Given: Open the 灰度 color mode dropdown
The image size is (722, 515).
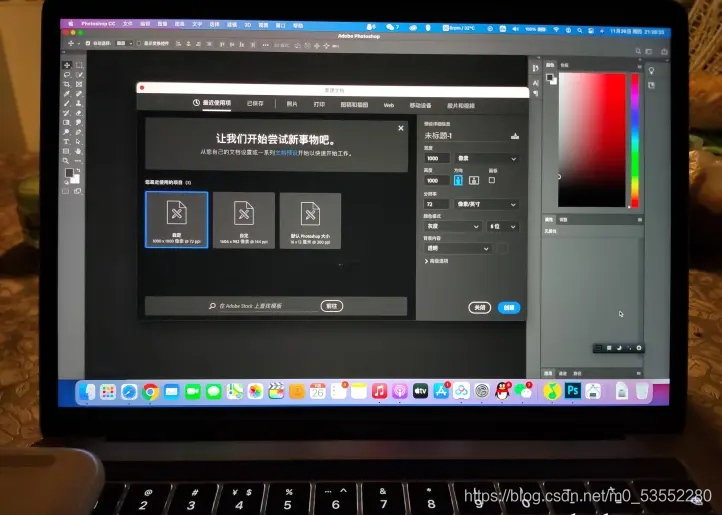Looking at the screenshot, I should (453, 226).
